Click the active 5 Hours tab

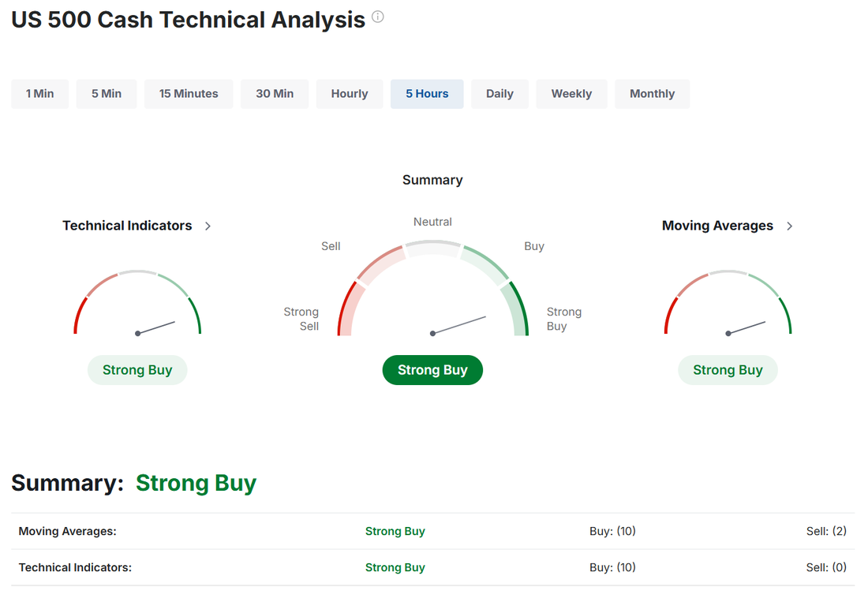tap(427, 94)
